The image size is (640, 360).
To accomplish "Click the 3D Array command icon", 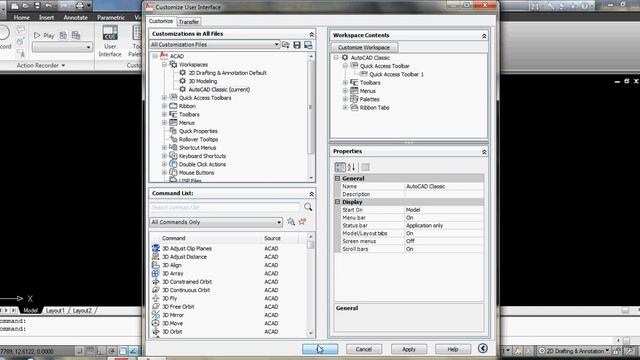I will (156, 273).
